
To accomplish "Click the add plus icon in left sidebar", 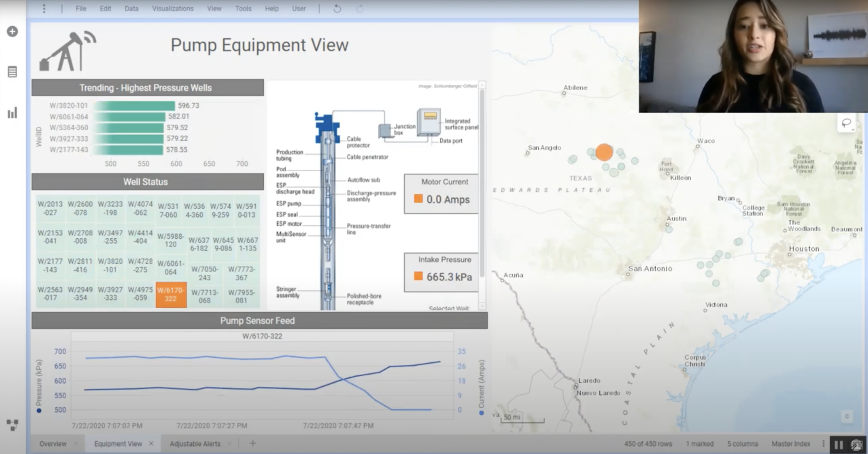I will 12,32.
